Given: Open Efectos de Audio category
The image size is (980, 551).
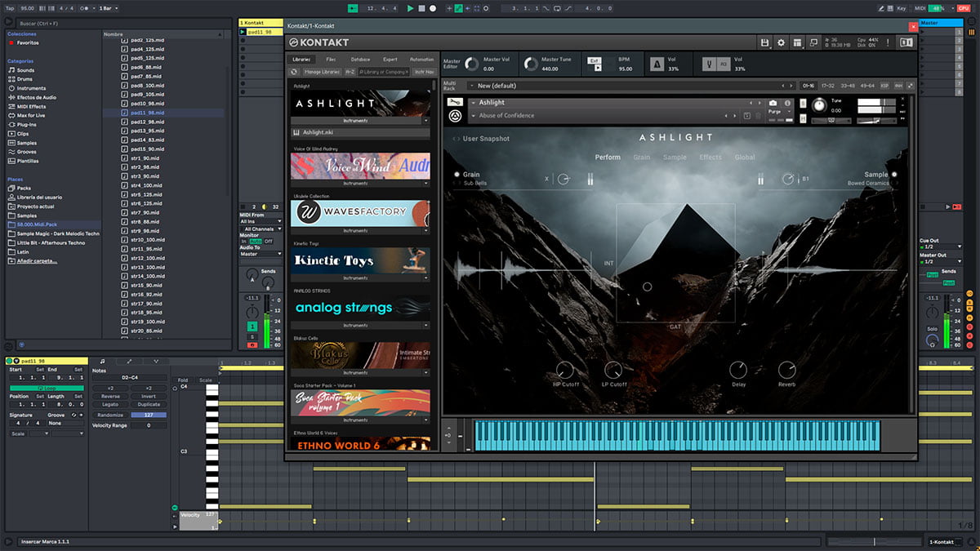Looking at the screenshot, I should [37, 97].
